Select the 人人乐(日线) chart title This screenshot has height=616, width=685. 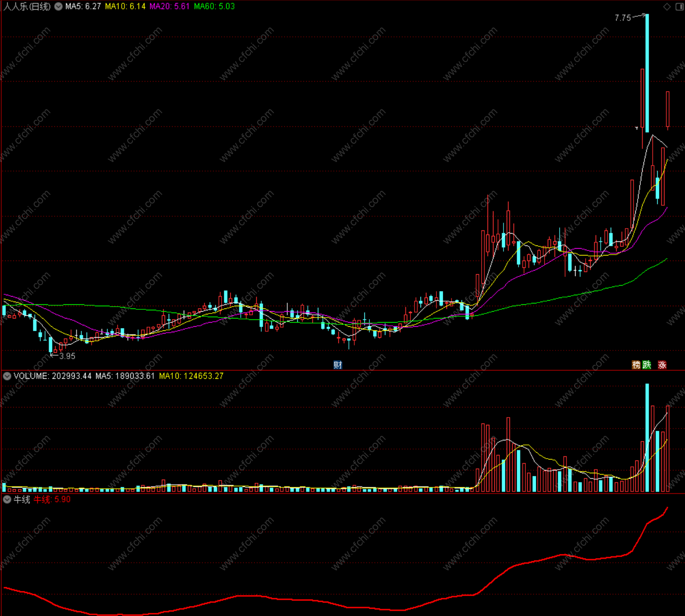tap(27, 6)
